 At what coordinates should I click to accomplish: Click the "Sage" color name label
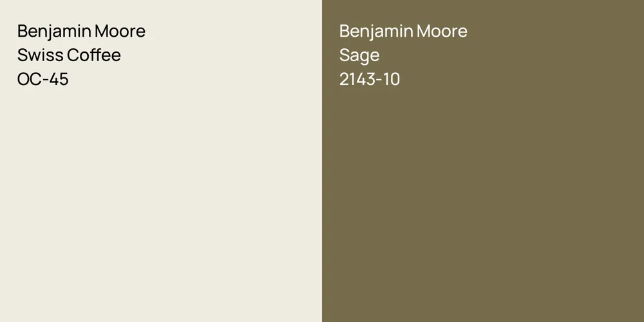(359, 55)
